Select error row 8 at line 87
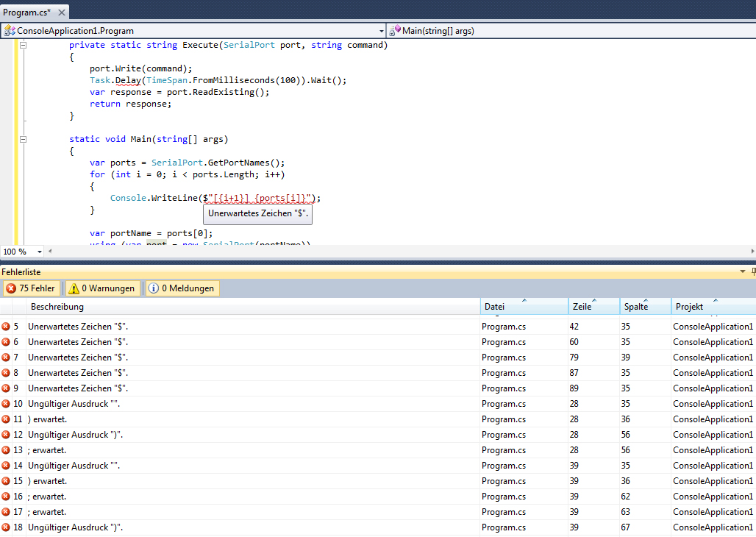 (x=378, y=373)
